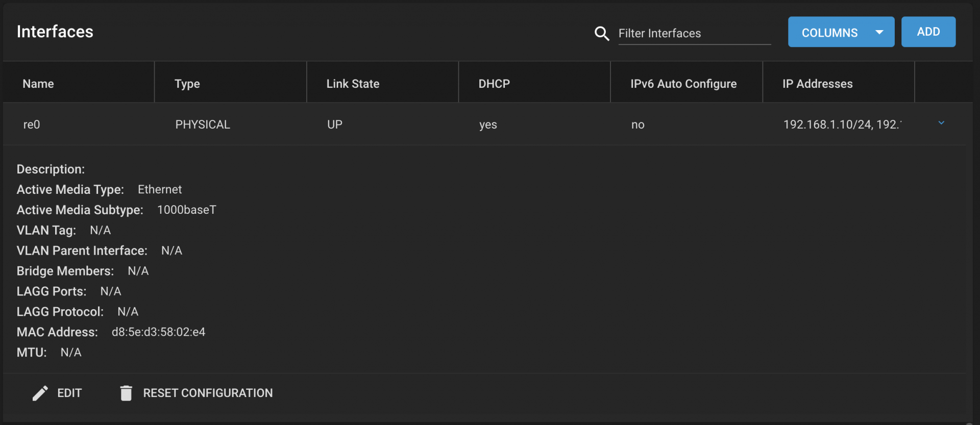Click the pencil icon beside EDIT
Image resolution: width=980 pixels, height=425 pixels.
coord(40,393)
